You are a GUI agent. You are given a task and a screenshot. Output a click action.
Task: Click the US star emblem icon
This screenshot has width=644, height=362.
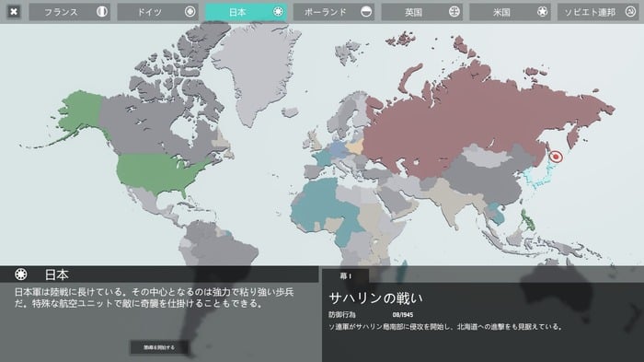542,12
